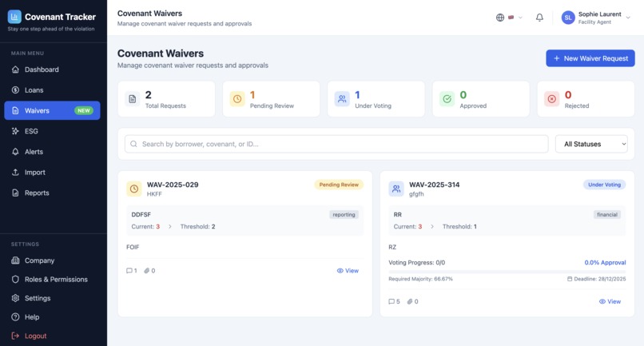Screen dimensions: 644x346
Task: Click the Help question-mark icon in the sidebar
Action: 15,316
